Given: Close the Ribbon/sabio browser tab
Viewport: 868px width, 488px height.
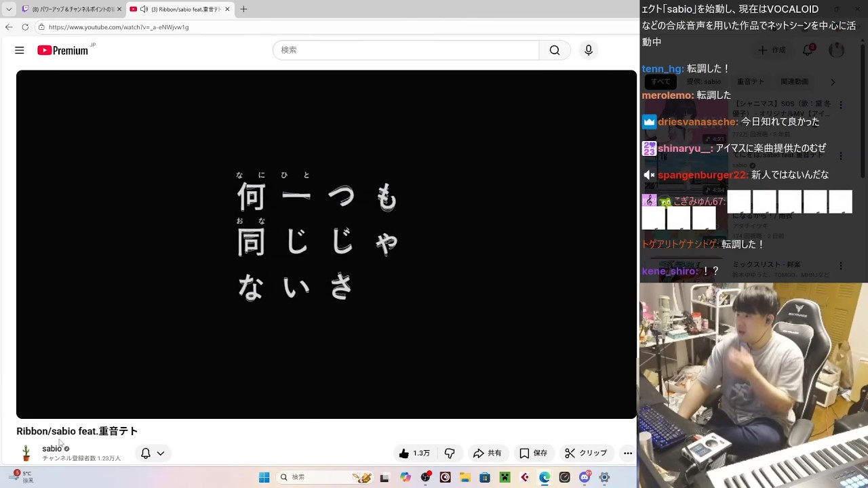Looking at the screenshot, I should (x=227, y=9).
